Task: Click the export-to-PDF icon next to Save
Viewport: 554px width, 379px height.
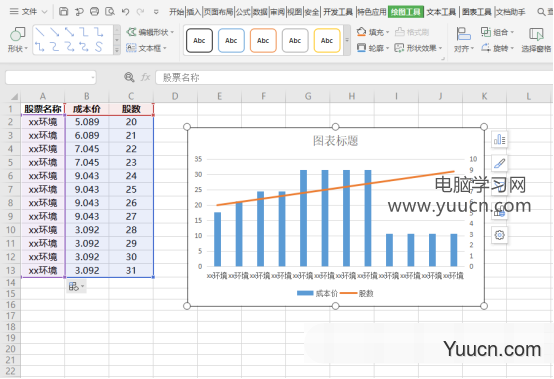Action: pos(79,12)
